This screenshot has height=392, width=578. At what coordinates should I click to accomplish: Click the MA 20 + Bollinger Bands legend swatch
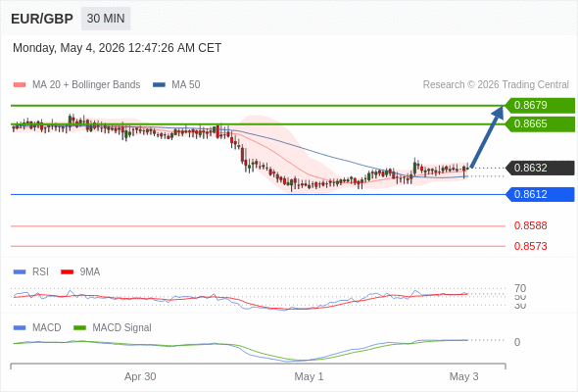(x=20, y=85)
